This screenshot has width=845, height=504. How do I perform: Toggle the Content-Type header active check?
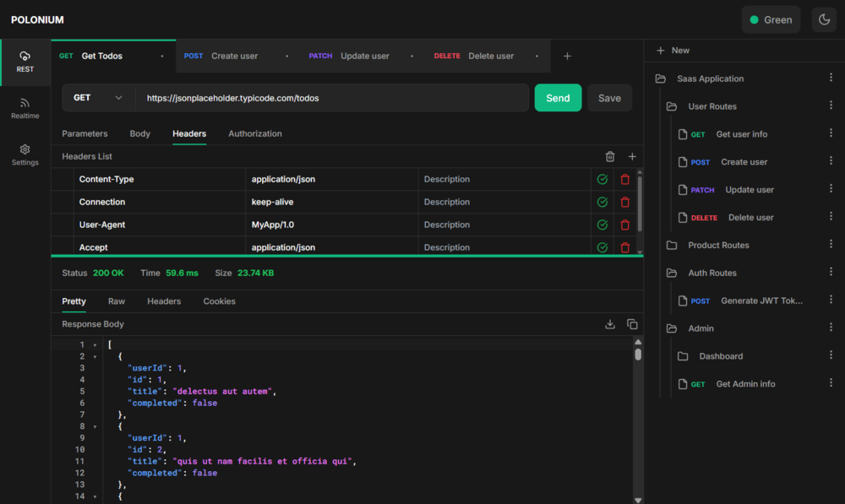coord(602,179)
